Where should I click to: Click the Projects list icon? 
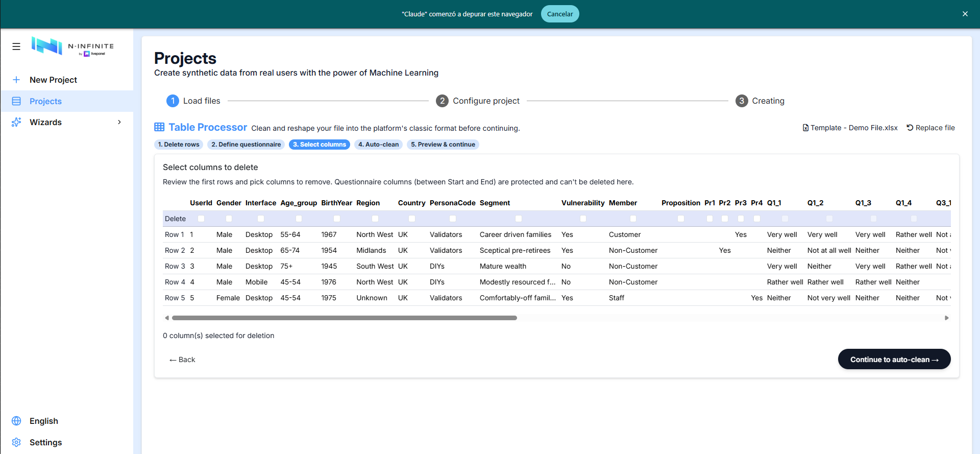(x=16, y=101)
